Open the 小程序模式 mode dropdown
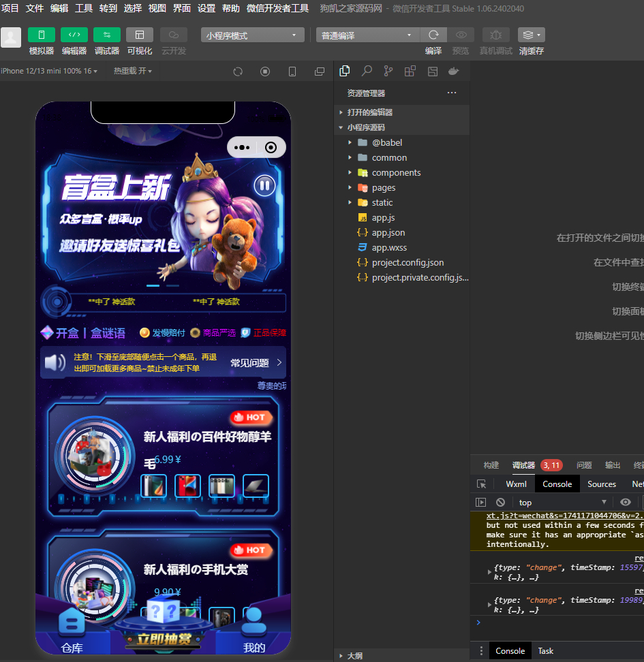The image size is (644, 662). point(252,35)
